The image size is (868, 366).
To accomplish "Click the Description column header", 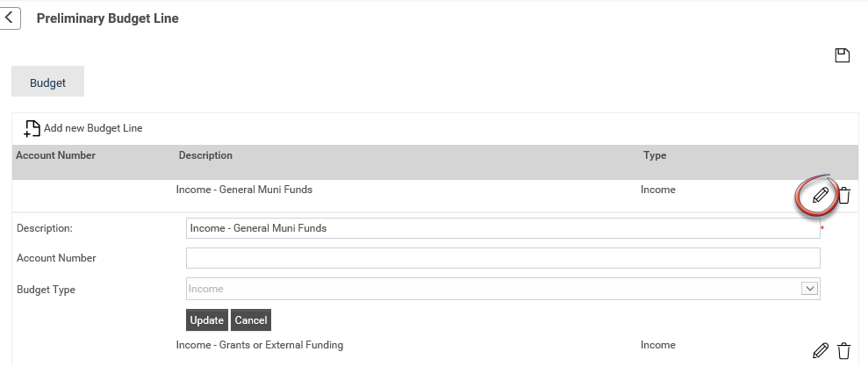I will [x=205, y=155].
